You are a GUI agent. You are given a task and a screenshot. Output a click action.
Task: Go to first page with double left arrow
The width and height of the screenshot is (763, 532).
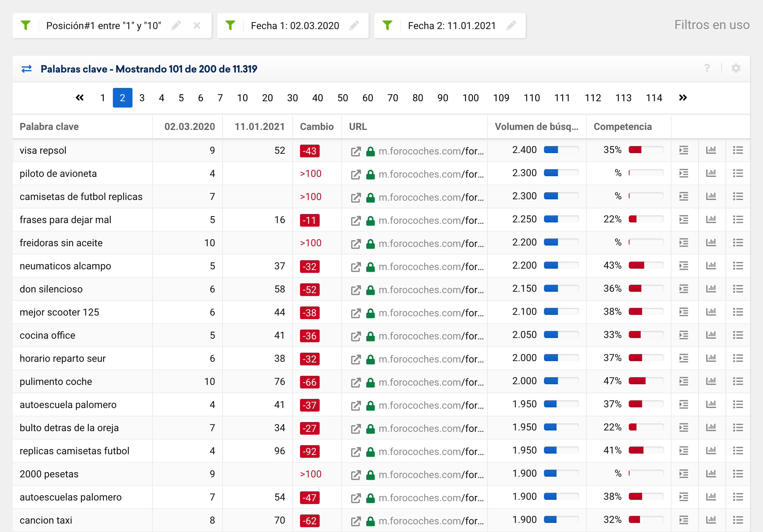click(x=80, y=98)
